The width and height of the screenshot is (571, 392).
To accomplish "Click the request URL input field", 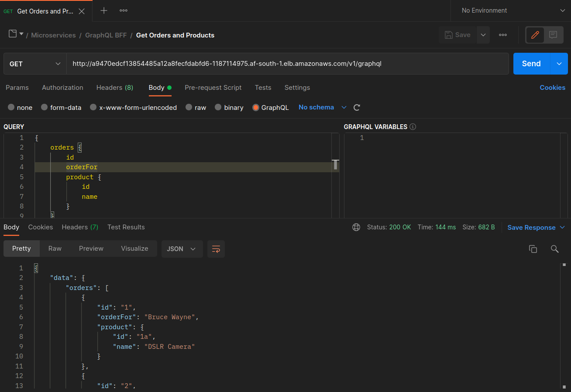I will pos(288,64).
